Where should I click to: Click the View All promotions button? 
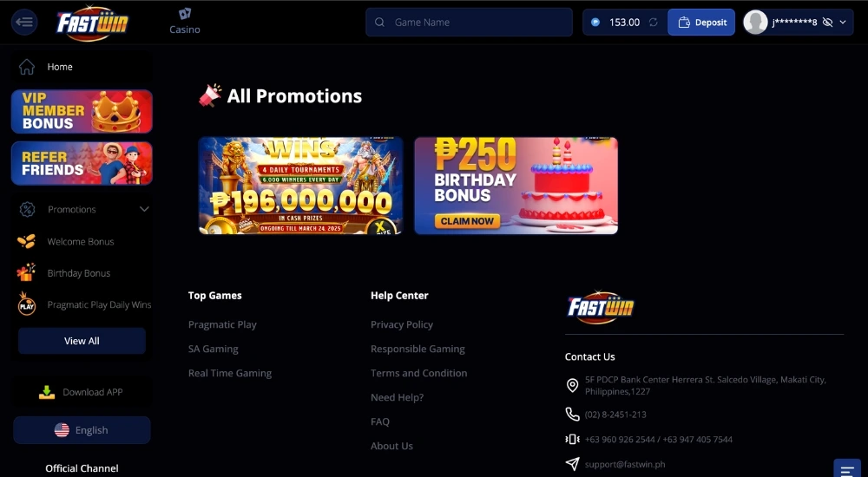pos(82,341)
